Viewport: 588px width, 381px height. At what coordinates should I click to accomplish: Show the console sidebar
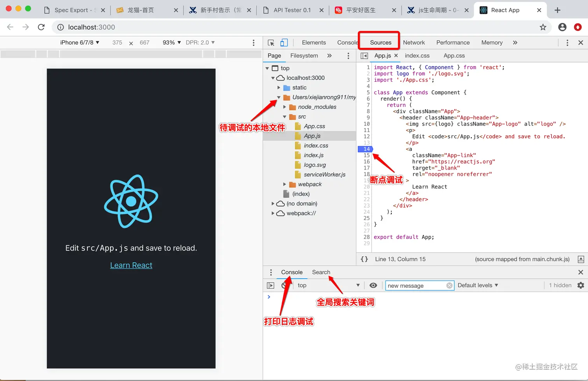tap(271, 285)
